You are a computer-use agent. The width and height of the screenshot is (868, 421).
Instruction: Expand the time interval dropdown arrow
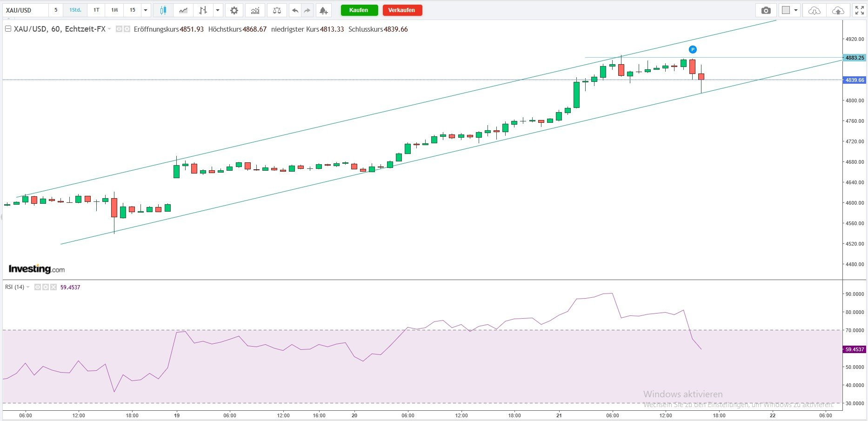[146, 10]
